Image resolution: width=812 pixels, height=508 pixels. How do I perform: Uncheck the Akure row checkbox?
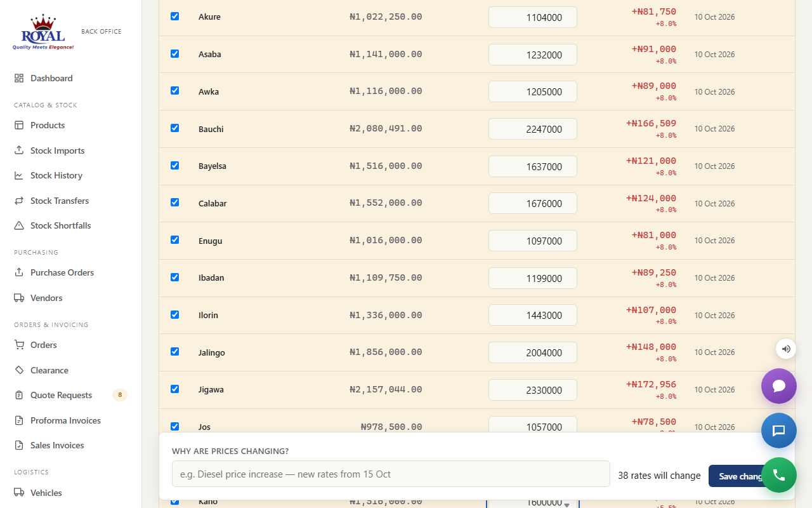click(174, 17)
